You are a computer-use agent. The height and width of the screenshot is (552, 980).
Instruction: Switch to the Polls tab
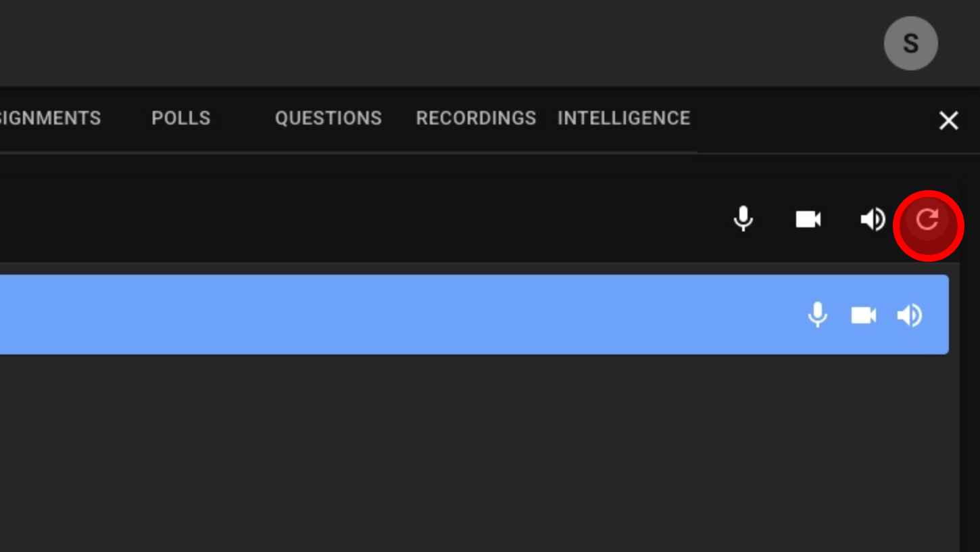[180, 118]
